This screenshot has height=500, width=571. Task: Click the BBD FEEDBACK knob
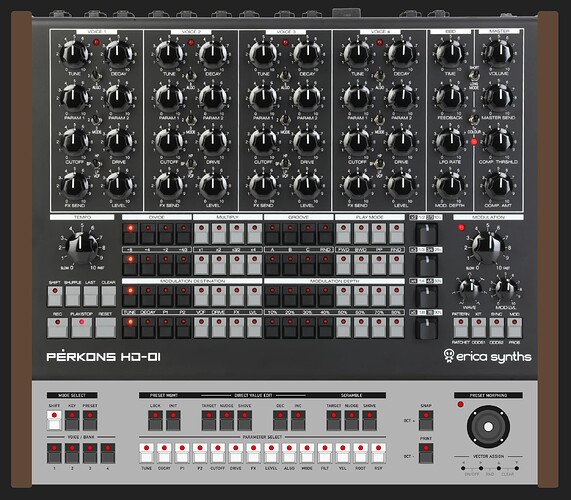(x=450, y=97)
